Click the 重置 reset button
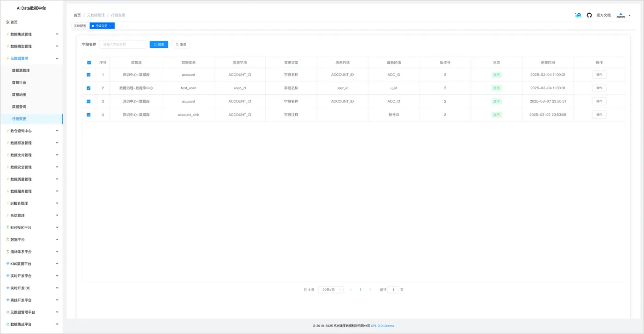This screenshot has height=334, width=644. [x=181, y=45]
